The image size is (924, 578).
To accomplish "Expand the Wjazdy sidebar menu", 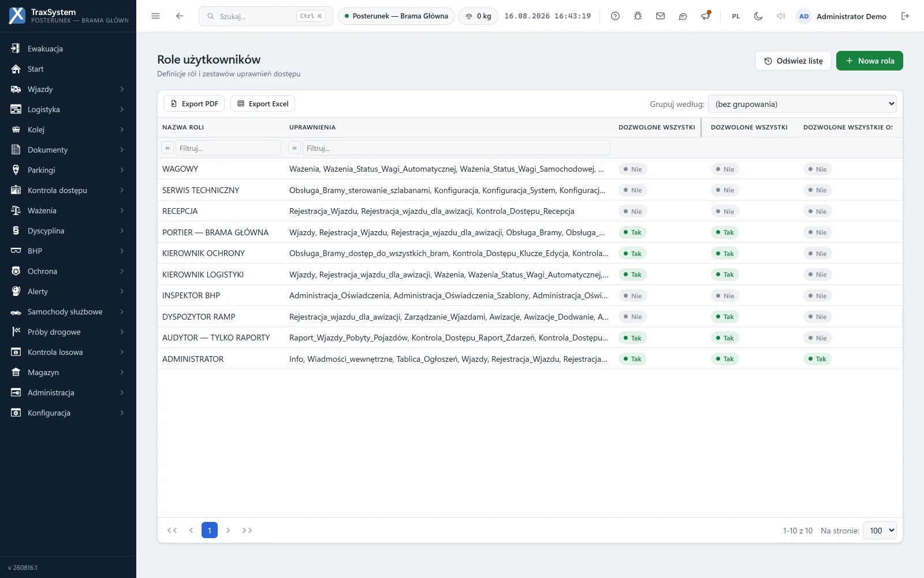I will 68,89.
